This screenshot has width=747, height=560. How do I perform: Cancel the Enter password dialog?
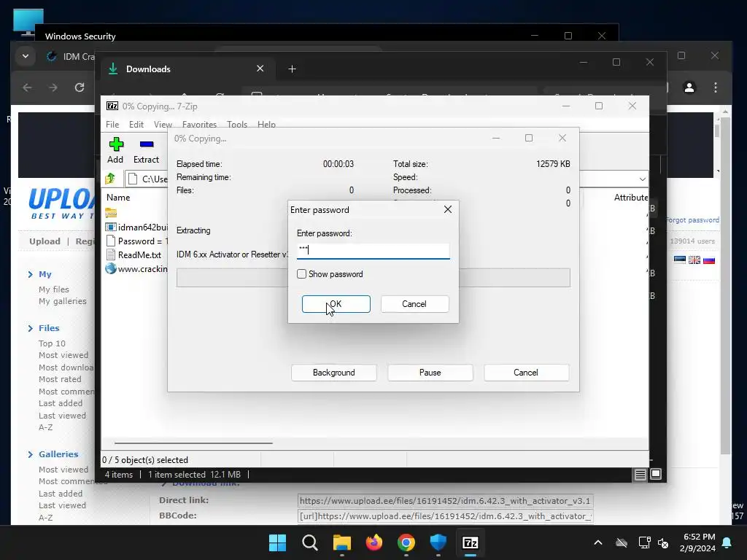[414, 304]
